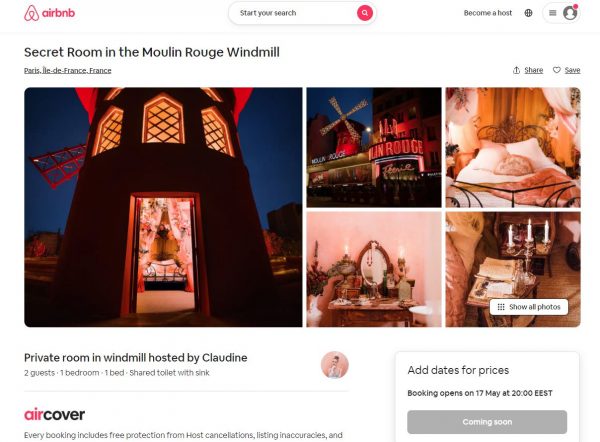The image size is (600, 442).
Task: Click the red search magnifier icon
Action: [x=365, y=13]
